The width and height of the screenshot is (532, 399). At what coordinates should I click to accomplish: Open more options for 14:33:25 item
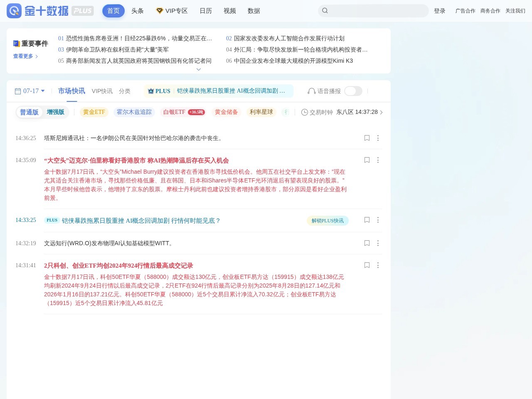[x=378, y=220]
